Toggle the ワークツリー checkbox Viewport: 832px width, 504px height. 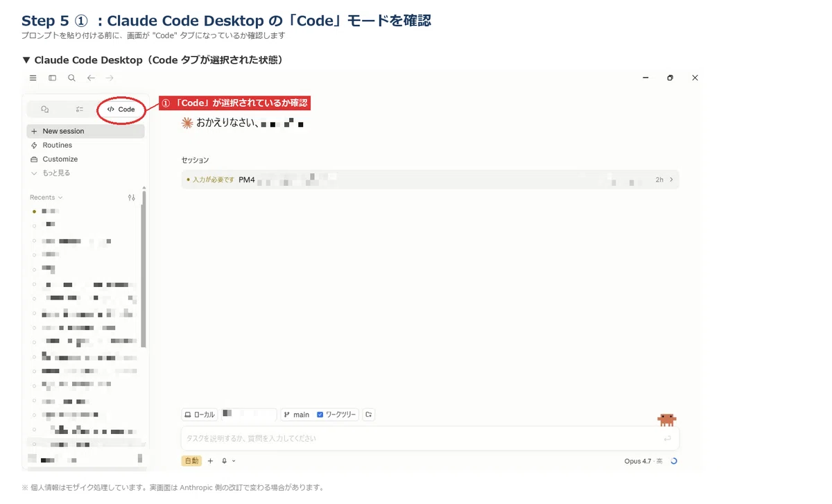tap(320, 415)
